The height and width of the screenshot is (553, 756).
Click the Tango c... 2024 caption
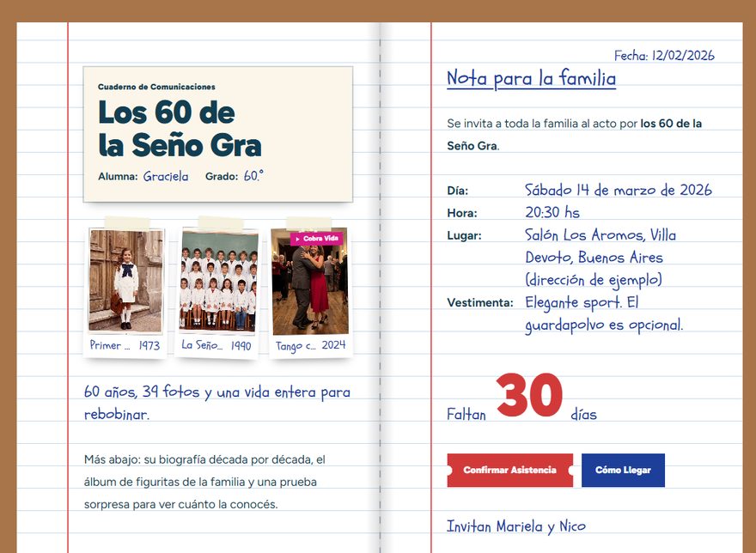310,346
